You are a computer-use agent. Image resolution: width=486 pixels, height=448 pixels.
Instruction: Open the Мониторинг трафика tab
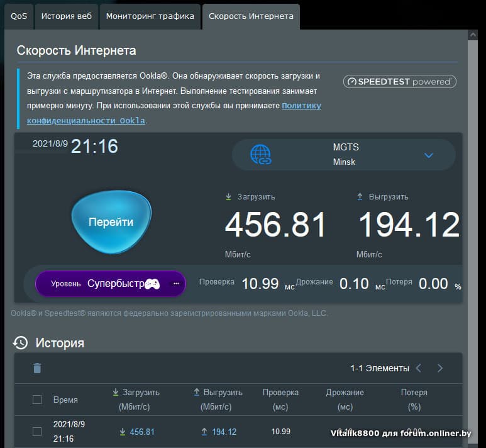pos(150,16)
